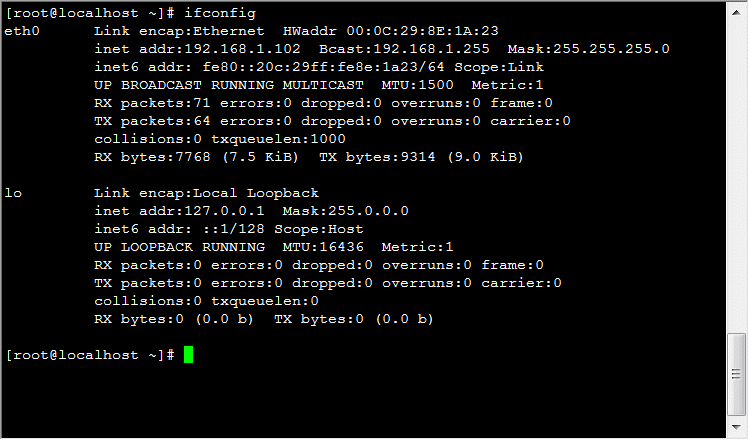Screen dimensions: 749x440
Task: Click the eth0 RX bytes:7768 value
Action: [139, 157]
